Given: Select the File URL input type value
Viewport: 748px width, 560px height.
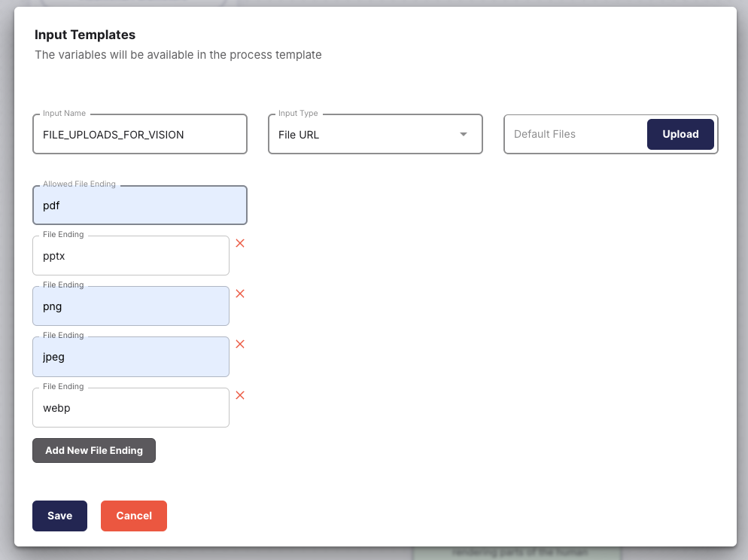Looking at the screenshot, I should point(299,135).
